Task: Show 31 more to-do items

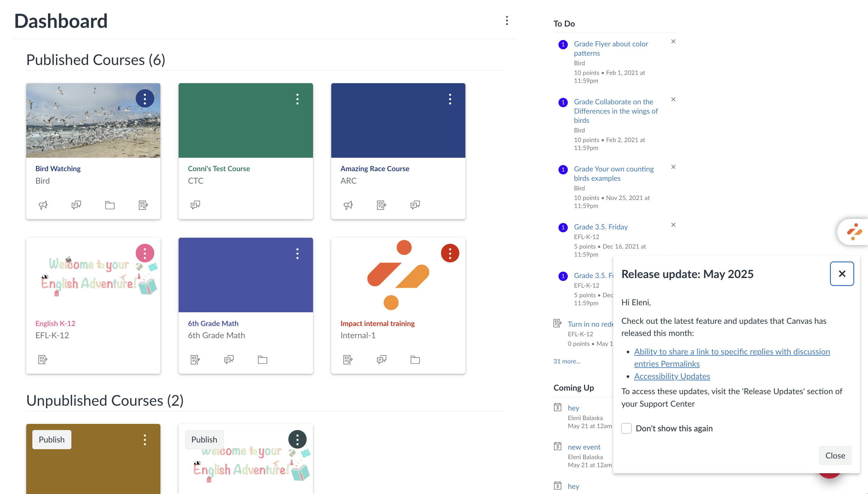Action: tap(566, 361)
